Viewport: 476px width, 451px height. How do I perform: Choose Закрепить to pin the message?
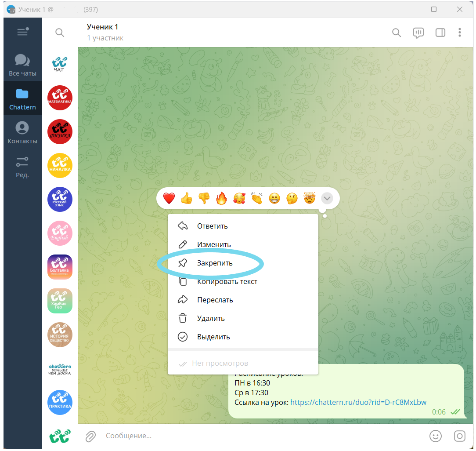(215, 263)
